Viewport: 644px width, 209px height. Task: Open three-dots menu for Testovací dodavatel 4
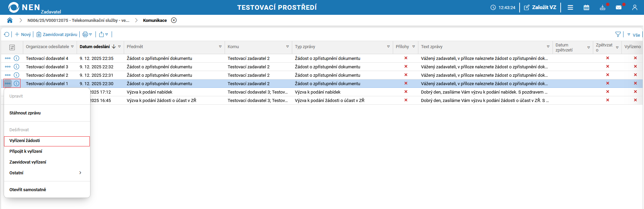click(x=8, y=58)
